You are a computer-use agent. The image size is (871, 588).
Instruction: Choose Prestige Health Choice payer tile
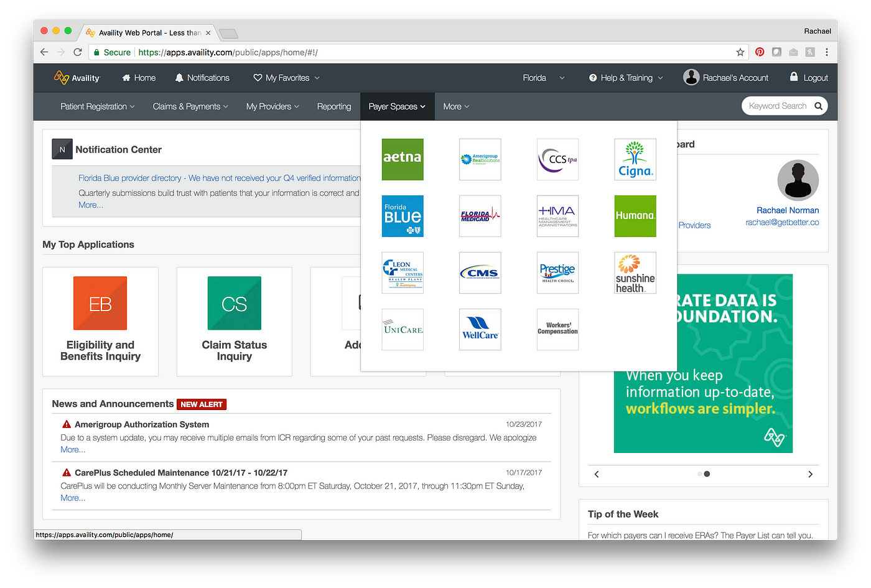coord(557,273)
